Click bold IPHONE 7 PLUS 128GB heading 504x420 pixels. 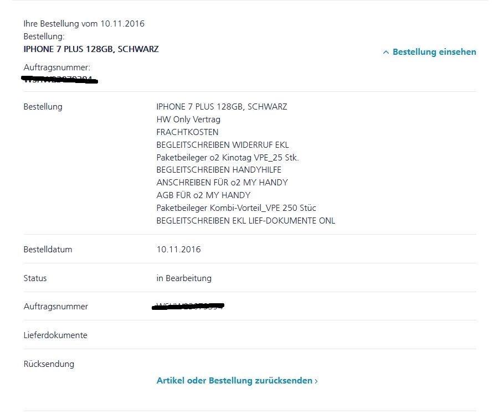pos(91,49)
